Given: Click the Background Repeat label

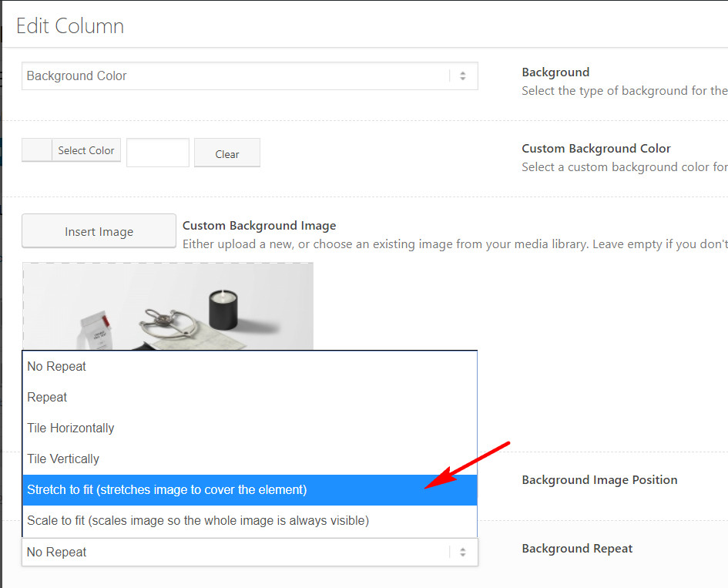Looking at the screenshot, I should coord(577,549).
